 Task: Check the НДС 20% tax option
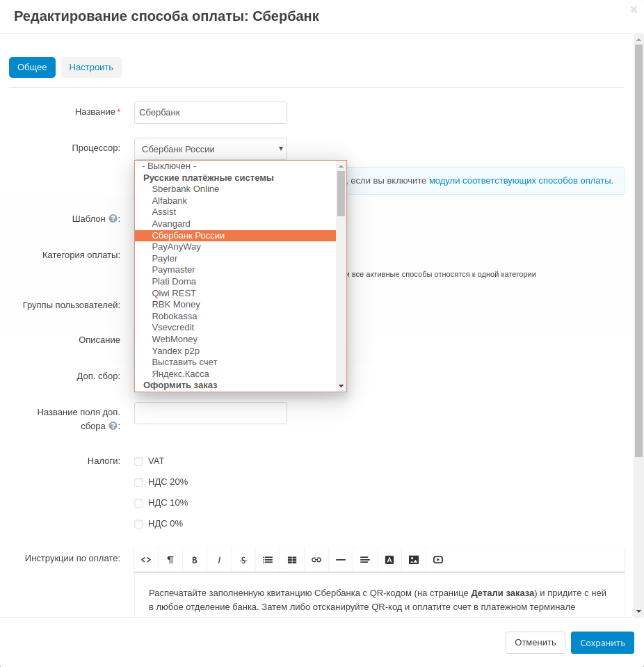139,482
